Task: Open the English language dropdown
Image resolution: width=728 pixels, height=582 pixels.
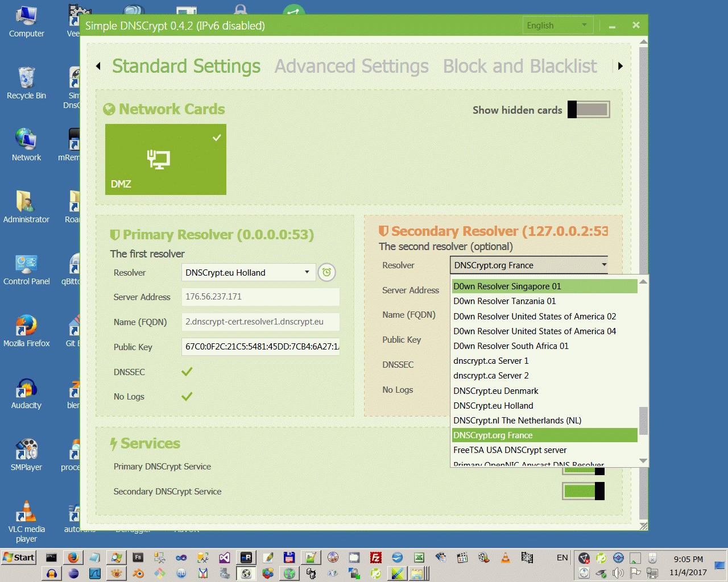Action: pyautogui.click(x=557, y=25)
